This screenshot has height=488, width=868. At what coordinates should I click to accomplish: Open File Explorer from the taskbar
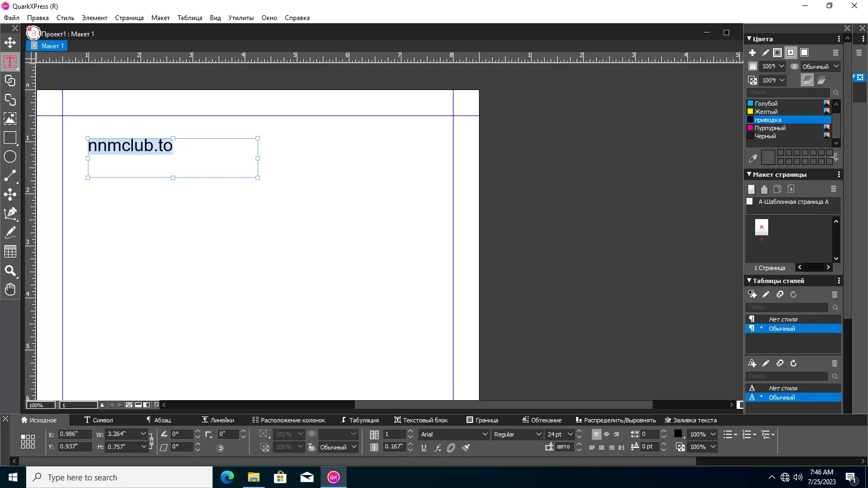pyautogui.click(x=254, y=477)
